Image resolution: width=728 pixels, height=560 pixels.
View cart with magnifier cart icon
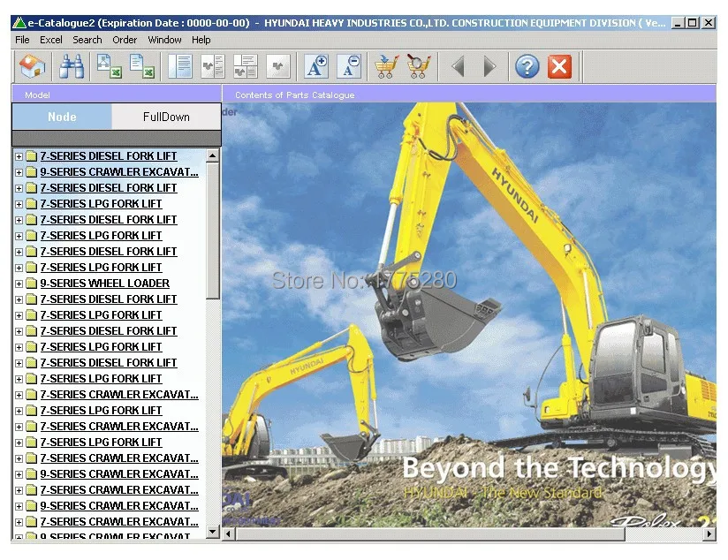[x=419, y=66]
